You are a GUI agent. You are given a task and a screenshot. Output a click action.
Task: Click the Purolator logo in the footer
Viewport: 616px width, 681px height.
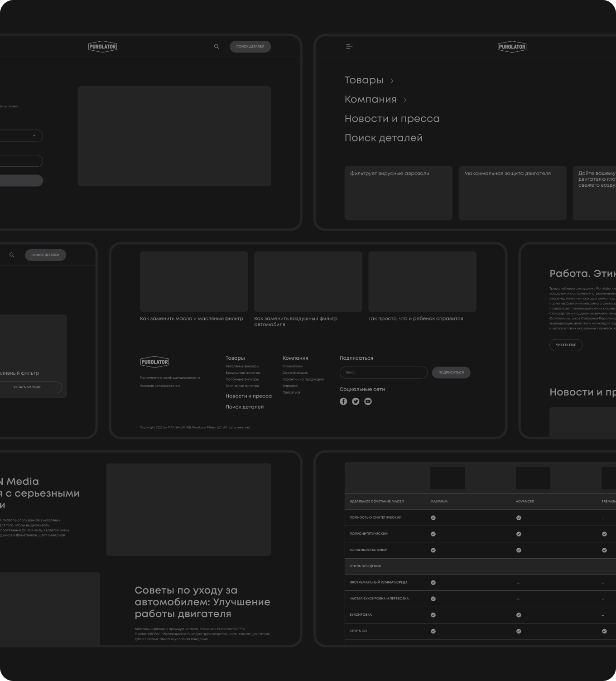[x=155, y=362]
